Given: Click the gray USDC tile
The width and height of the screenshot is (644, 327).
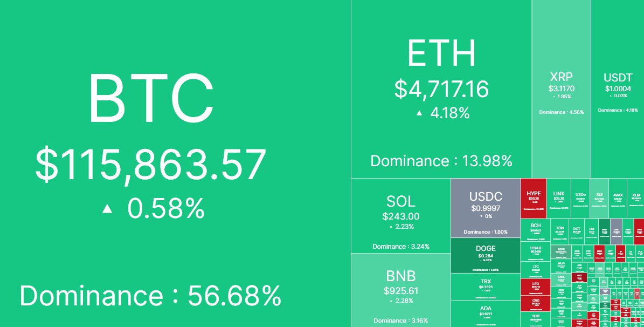Looking at the screenshot, I should [486, 208].
